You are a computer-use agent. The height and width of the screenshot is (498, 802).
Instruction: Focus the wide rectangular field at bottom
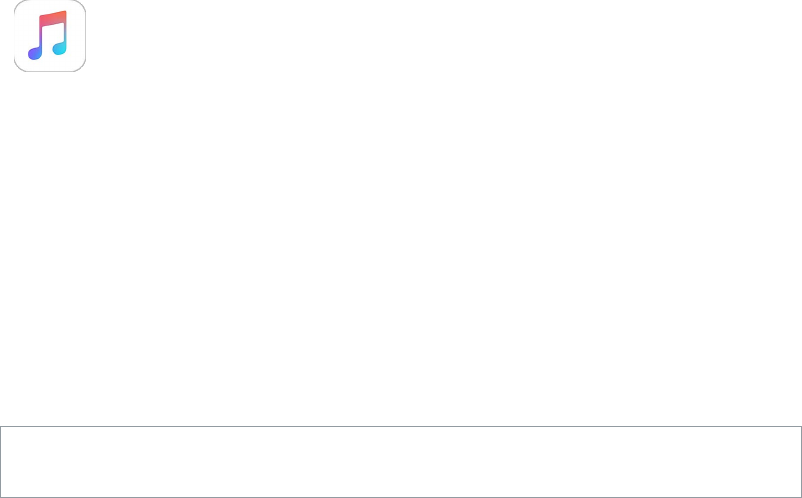[400, 461]
